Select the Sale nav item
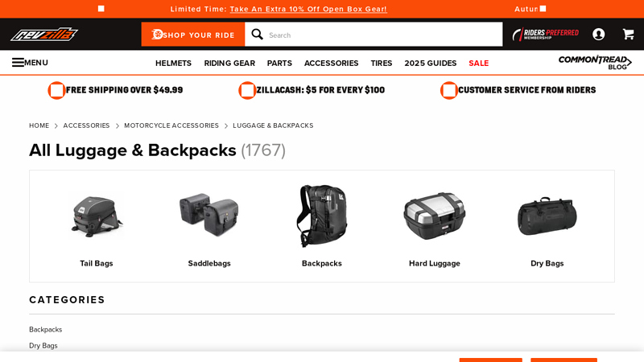Viewport: 644px width, 362px height. pos(479,64)
